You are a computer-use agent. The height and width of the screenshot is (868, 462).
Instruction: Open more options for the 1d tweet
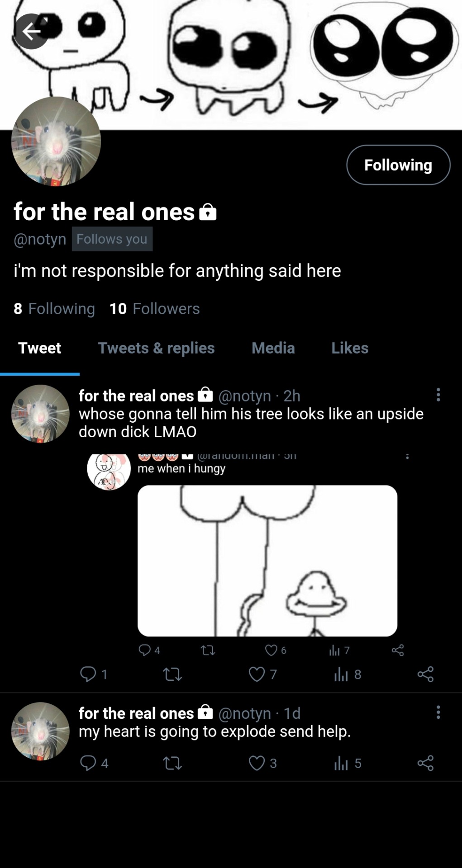click(x=438, y=712)
